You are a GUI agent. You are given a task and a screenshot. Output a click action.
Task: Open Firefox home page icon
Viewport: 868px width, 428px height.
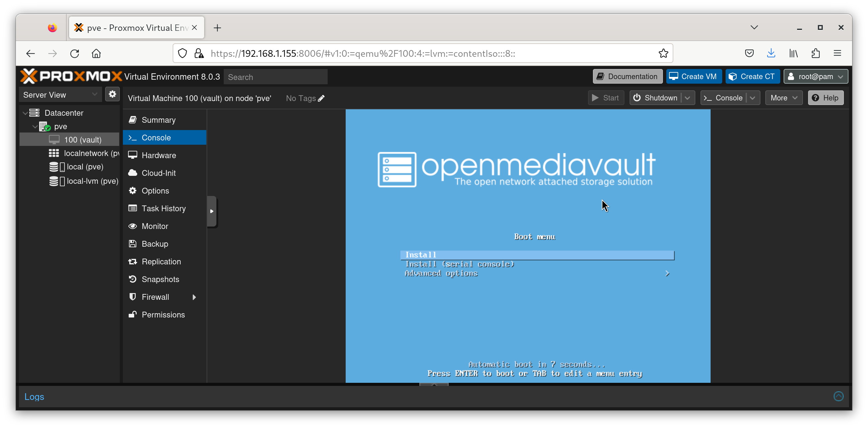coord(96,53)
